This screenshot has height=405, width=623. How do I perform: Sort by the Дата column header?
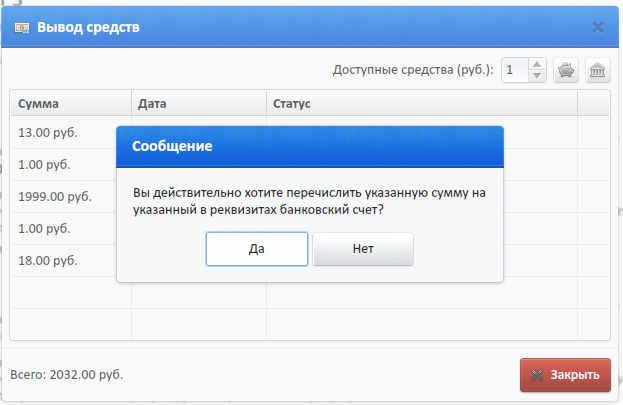click(199, 104)
